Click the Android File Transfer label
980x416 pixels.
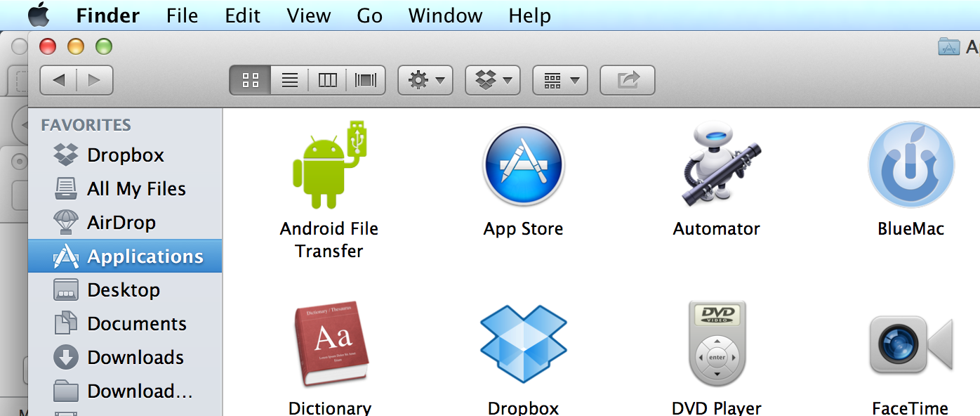pos(329,240)
